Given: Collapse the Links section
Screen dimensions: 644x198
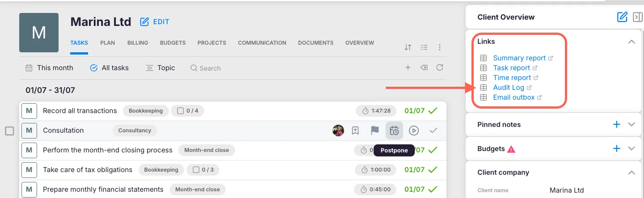Looking at the screenshot, I should coord(631,42).
